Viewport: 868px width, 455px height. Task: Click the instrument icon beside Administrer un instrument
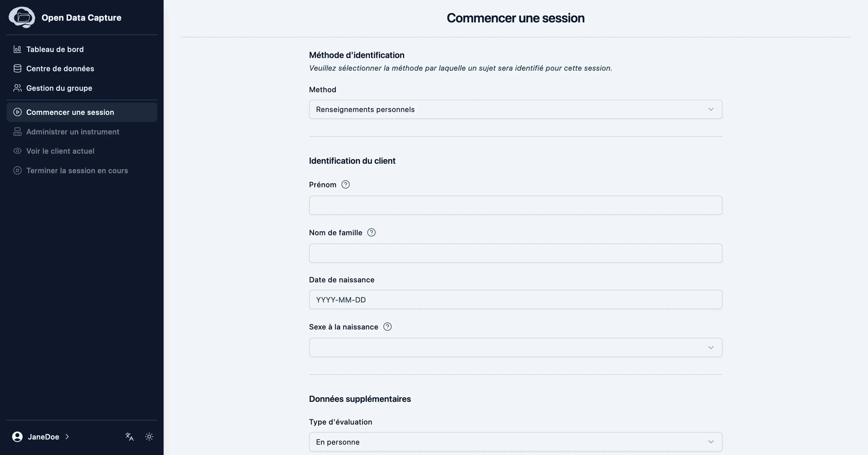(18, 132)
